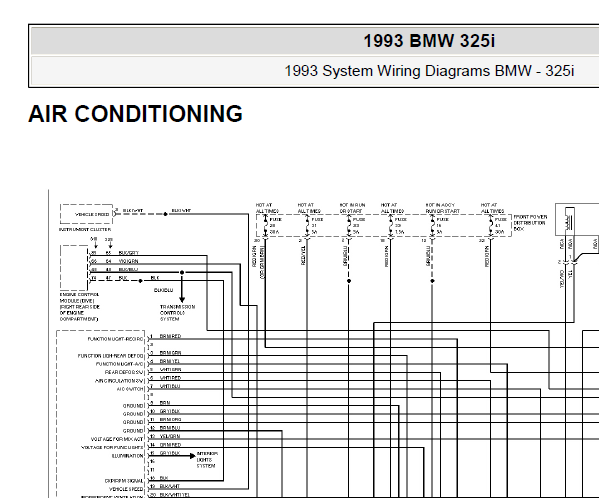Screen dimensions: 599x498
Task: Click the 'BRN/YEL' wire label at pin 4
Action: pos(170,361)
